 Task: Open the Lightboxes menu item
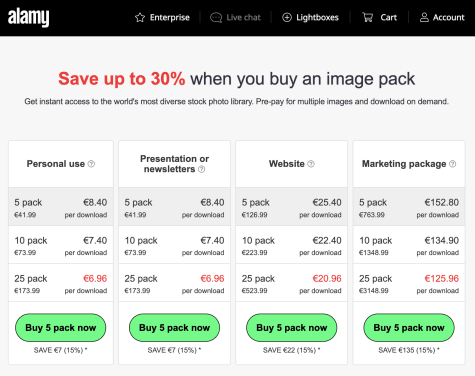tap(317, 17)
